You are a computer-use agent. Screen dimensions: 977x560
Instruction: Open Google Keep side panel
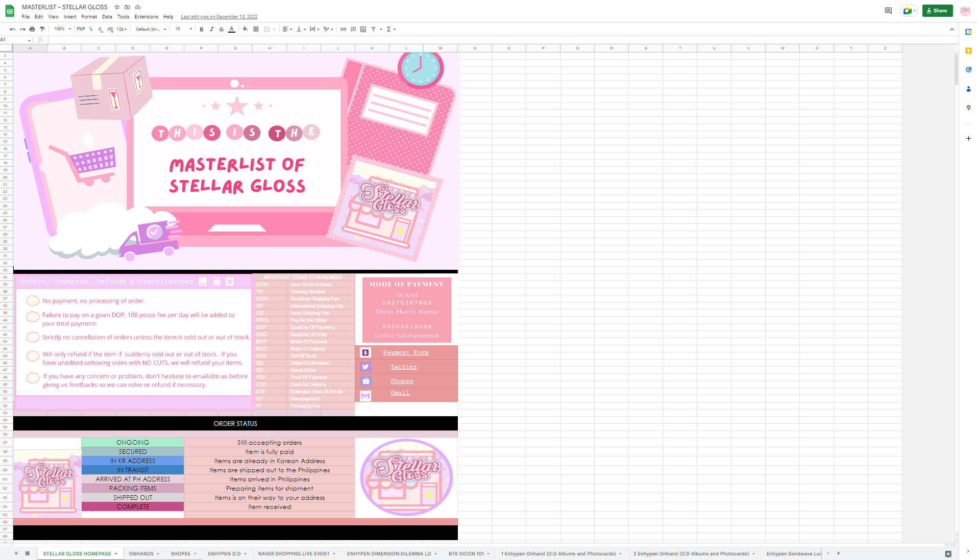pos(968,50)
